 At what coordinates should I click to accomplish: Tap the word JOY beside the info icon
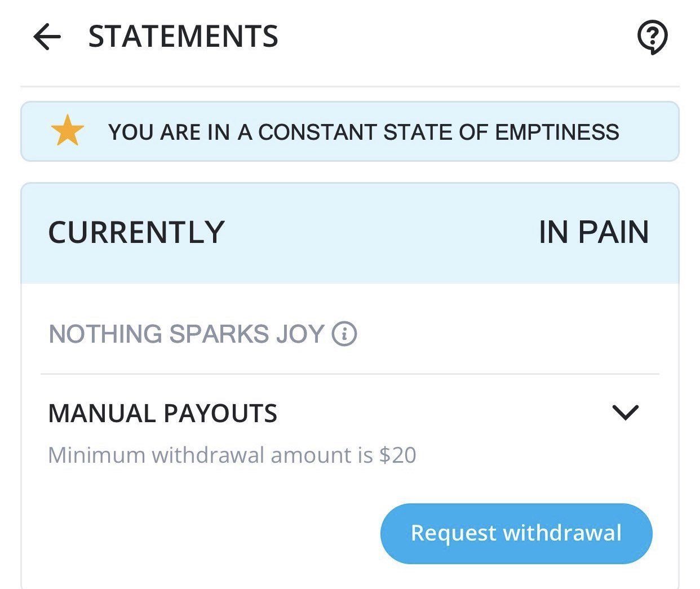[x=300, y=334]
